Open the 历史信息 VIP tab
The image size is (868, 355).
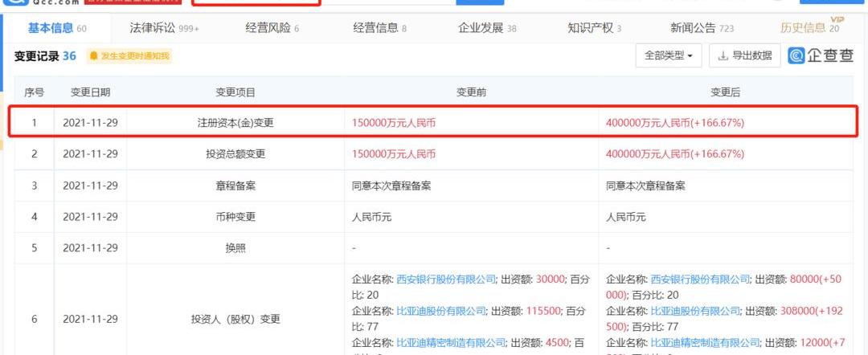tap(810, 27)
